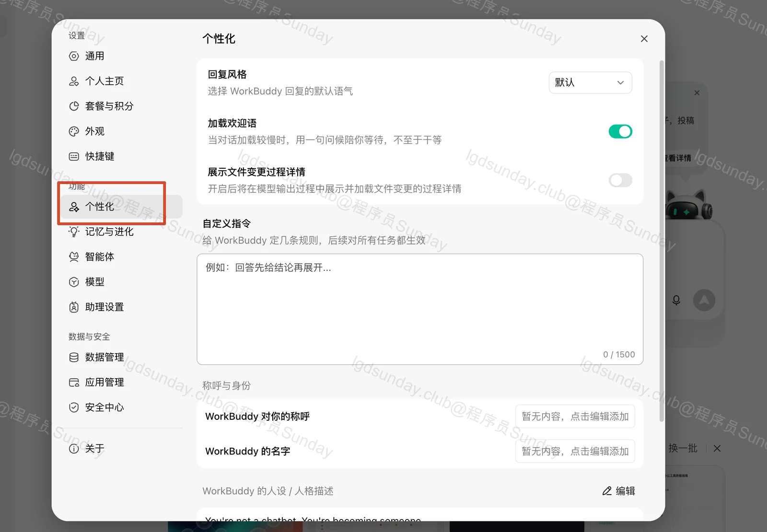Click the 数据与安全 group heading
Viewport: 767px width, 532px height.
[89, 336]
